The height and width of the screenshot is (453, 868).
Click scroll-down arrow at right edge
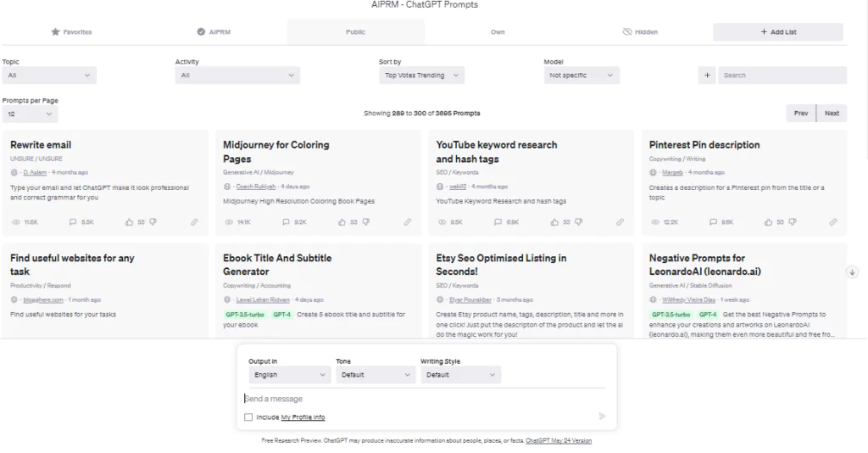852,272
